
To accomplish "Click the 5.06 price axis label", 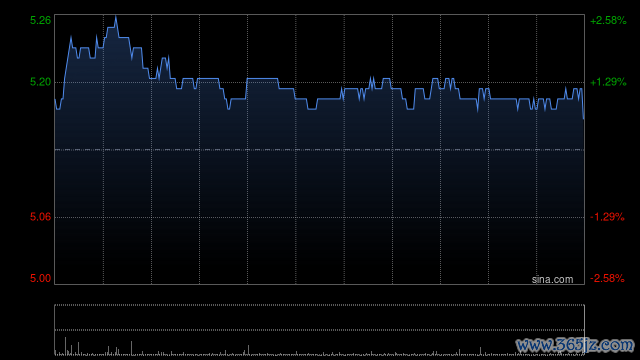I will click(x=40, y=217).
